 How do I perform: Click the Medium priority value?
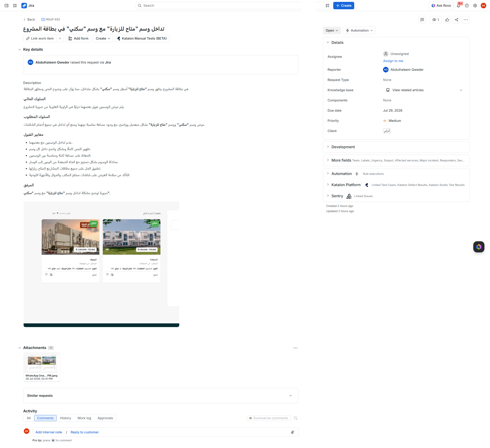[x=392, y=121]
